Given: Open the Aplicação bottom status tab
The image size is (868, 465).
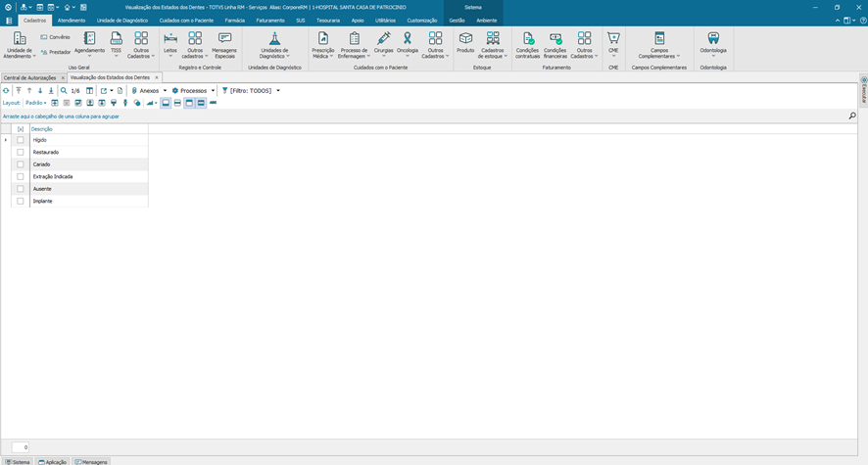Looking at the screenshot, I should [53, 462].
